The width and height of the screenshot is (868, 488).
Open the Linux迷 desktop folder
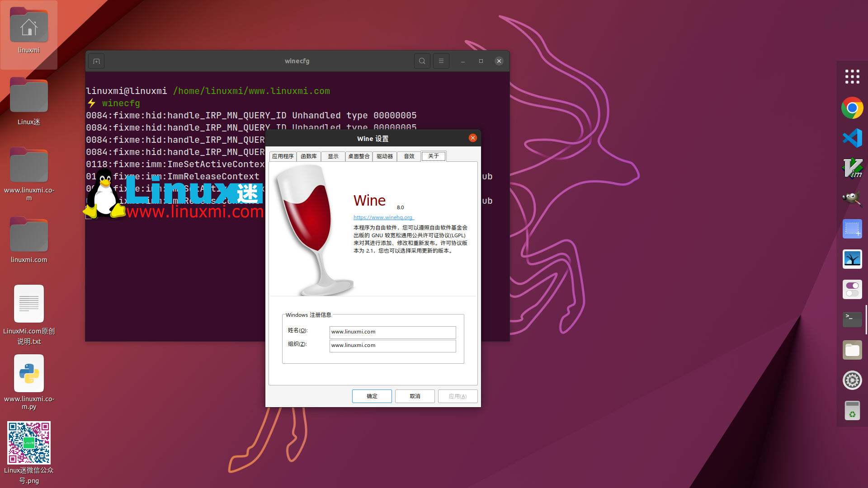[x=29, y=94]
